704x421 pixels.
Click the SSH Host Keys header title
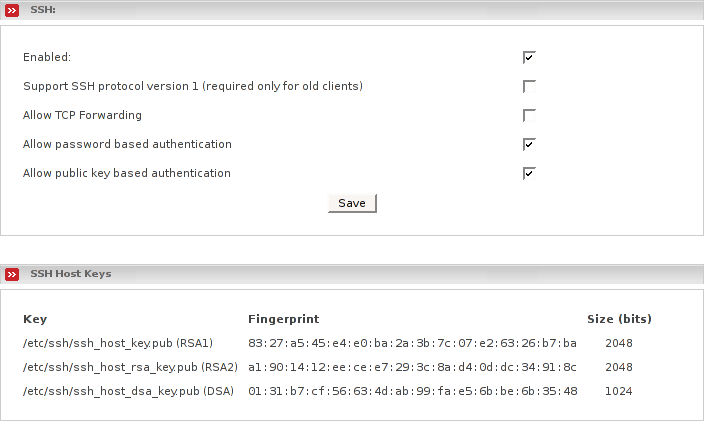(x=71, y=274)
